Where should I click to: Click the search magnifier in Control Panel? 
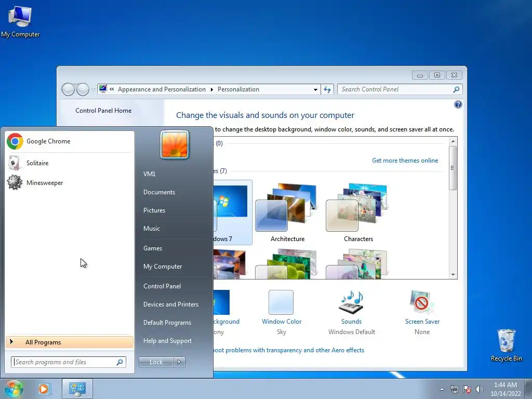pos(456,89)
